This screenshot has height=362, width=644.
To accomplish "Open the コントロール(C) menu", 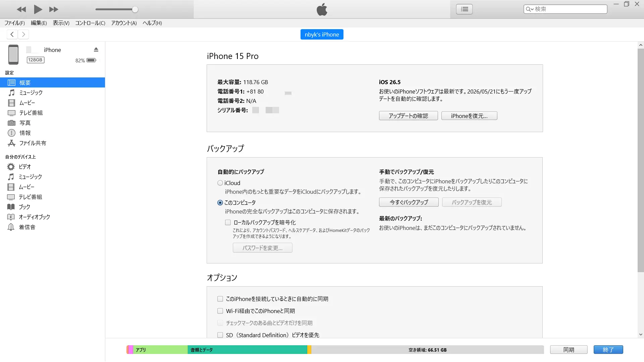I will pyautogui.click(x=90, y=23).
